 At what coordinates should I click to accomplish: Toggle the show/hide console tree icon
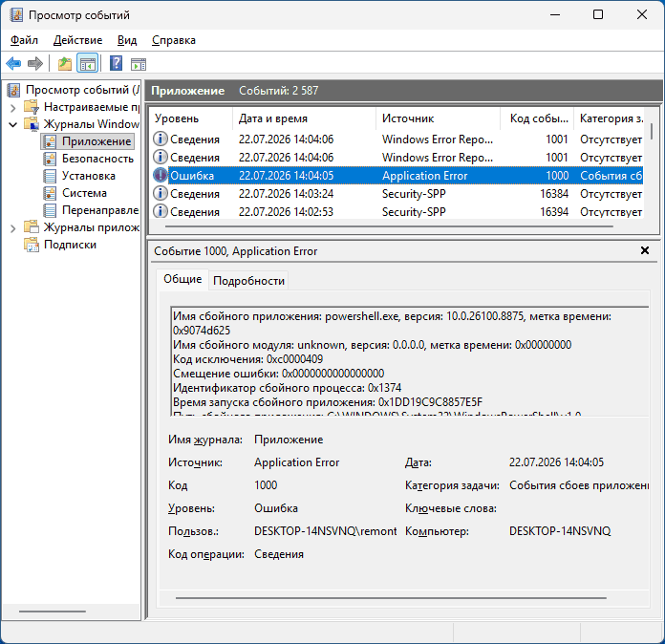[x=88, y=64]
